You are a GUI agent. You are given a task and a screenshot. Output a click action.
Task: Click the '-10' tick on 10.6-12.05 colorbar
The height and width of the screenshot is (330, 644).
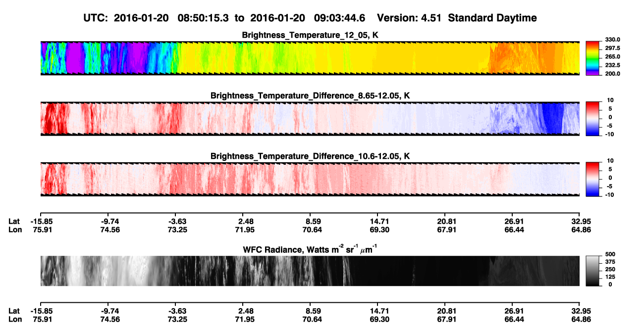(609, 195)
